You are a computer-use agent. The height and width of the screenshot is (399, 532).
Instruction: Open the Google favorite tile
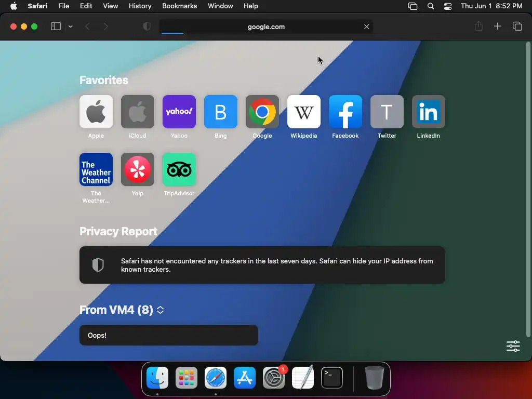262,112
